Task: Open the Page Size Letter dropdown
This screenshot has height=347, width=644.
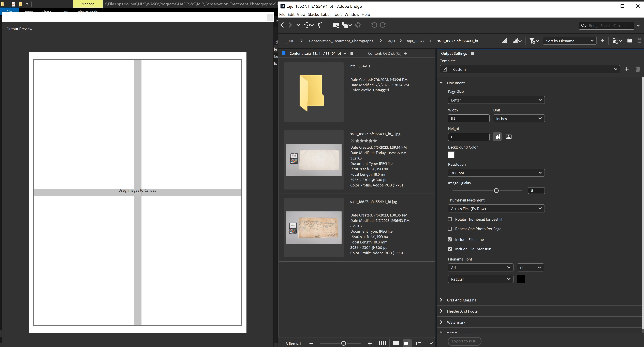Action: pos(496,100)
